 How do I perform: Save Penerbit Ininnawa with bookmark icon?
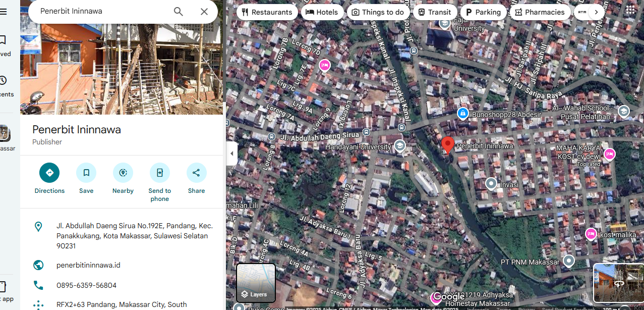click(86, 173)
